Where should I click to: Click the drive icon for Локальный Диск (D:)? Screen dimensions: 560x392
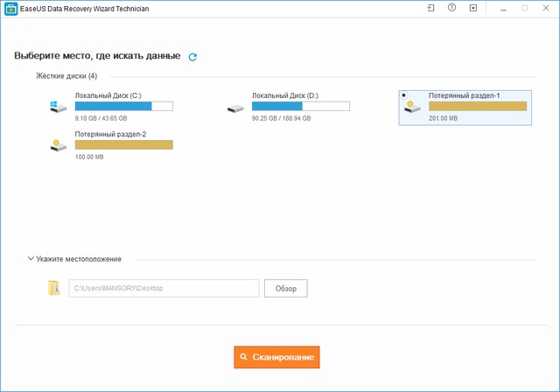235,108
